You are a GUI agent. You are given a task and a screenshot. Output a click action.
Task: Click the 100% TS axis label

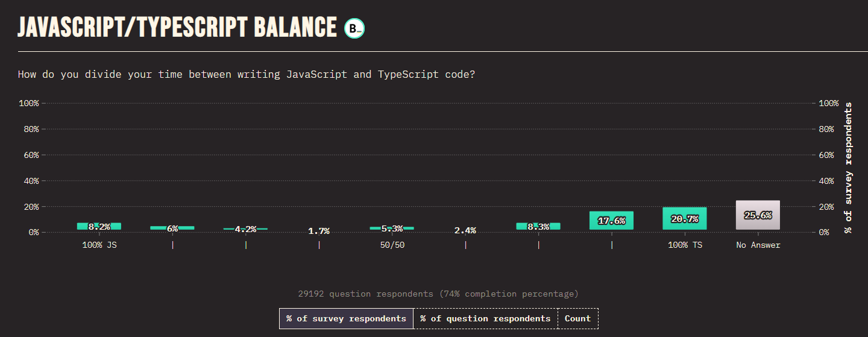[x=685, y=245]
